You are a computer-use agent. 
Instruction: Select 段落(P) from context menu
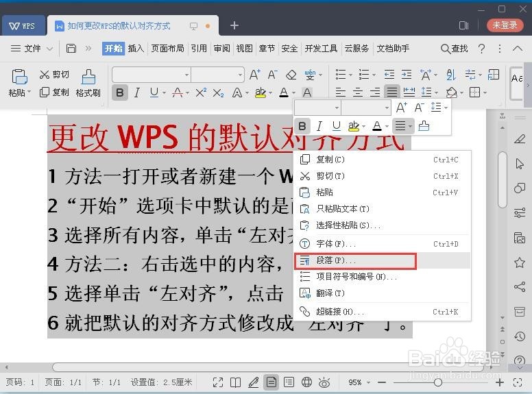[382, 260]
